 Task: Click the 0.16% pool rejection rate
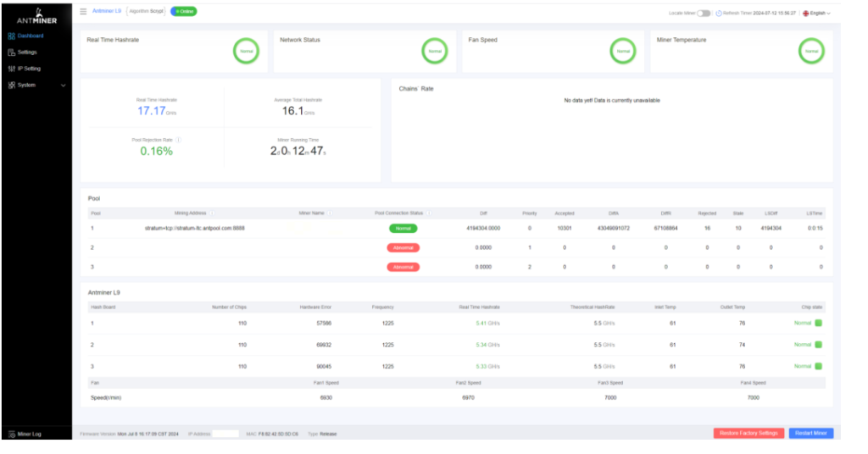pyautogui.click(x=156, y=152)
